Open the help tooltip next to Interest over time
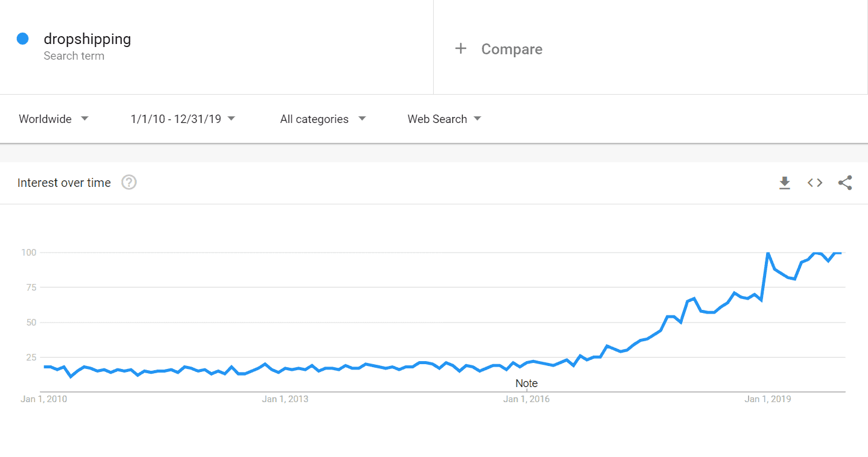The height and width of the screenshot is (457, 868). (128, 182)
